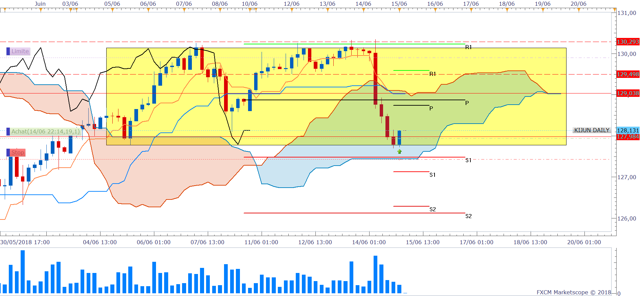
Task: Click the Stop order label
Action: (x=18, y=152)
